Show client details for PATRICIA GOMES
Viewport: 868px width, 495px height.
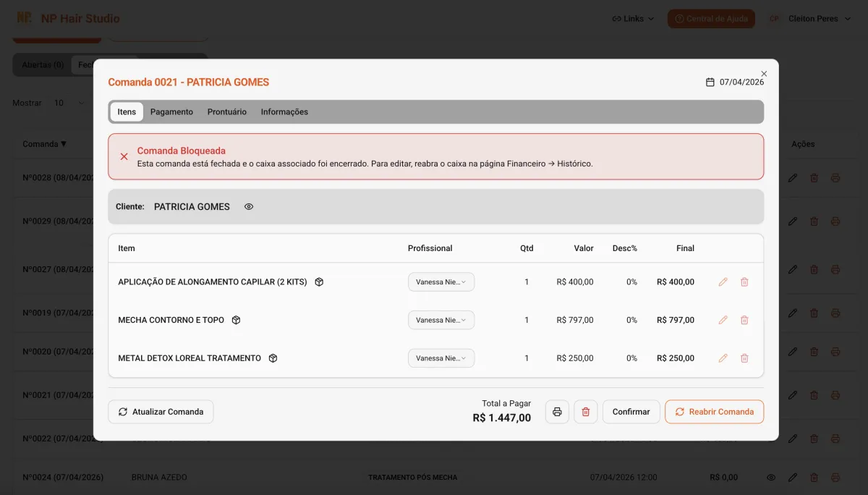pos(248,206)
